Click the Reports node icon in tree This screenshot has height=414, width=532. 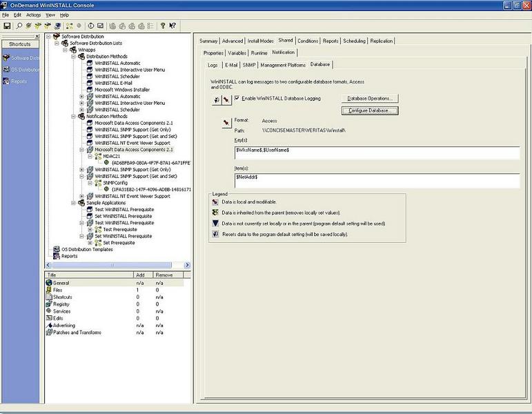coord(57,256)
